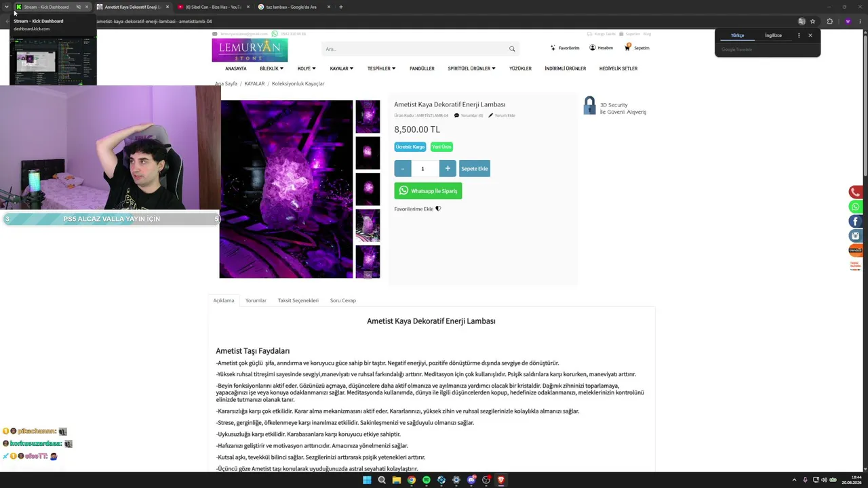Open a new browser tab
The height and width of the screenshot is (488, 868).
pyautogui.click(x=340, y=7)
